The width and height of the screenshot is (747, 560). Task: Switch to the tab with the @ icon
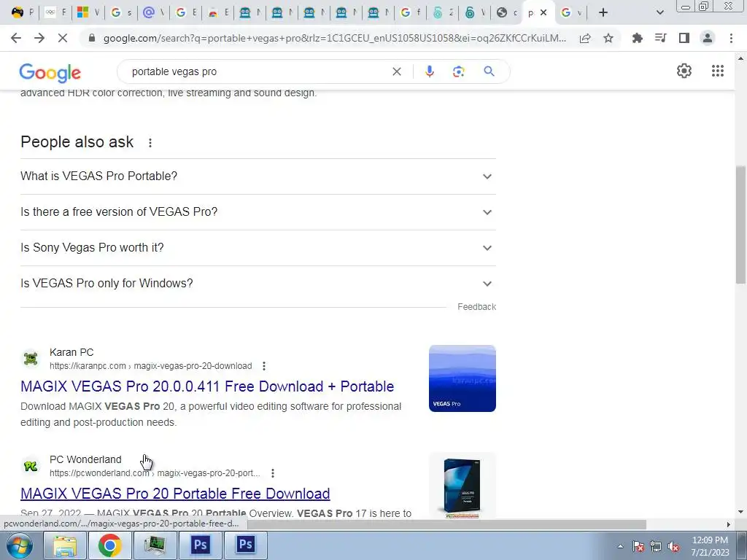pos(153,13)
